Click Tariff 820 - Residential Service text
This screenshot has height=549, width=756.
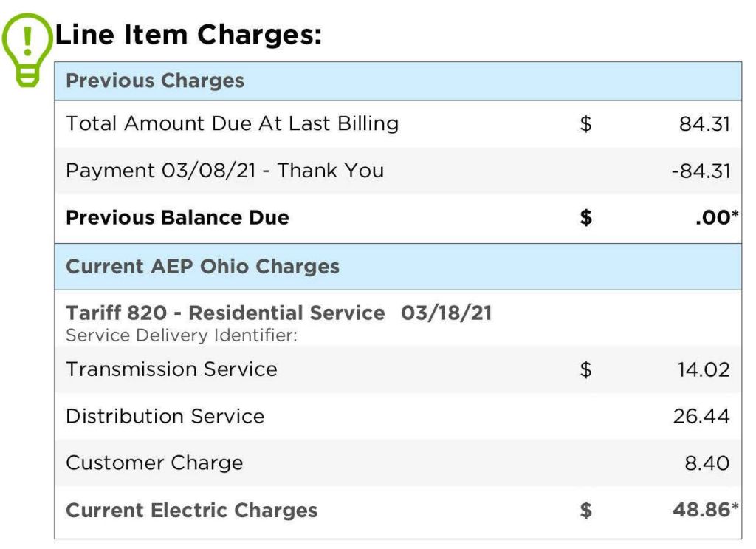[225, 313]
